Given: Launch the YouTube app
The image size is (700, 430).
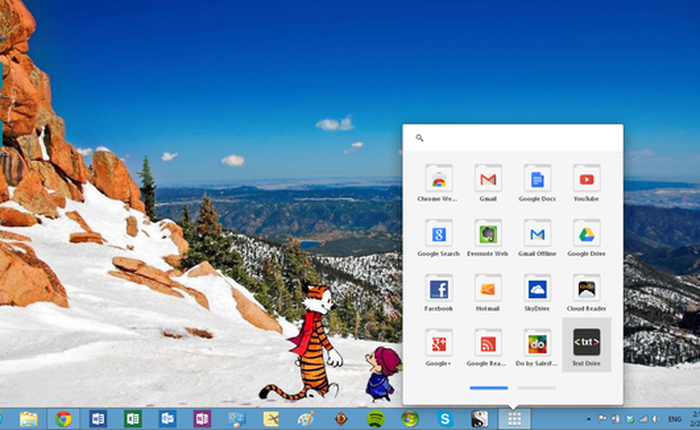Looking at the screenshot, I should point(586,184).
